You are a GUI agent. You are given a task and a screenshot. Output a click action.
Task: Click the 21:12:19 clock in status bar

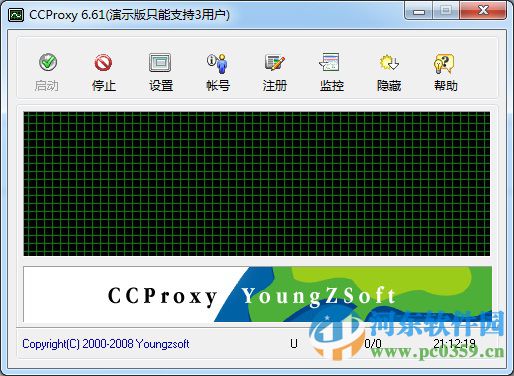point(454,343)
